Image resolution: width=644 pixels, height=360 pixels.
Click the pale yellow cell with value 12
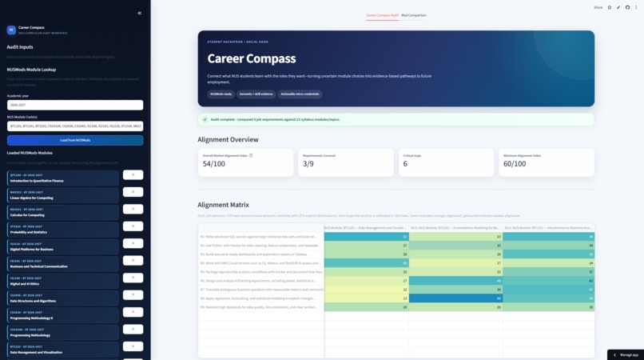point(367,290)
